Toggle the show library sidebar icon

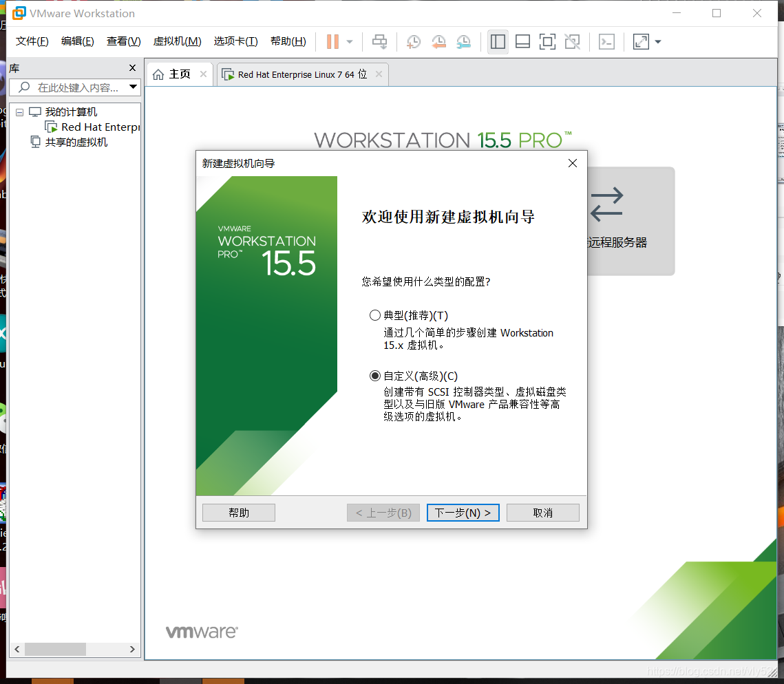point(498,41)
